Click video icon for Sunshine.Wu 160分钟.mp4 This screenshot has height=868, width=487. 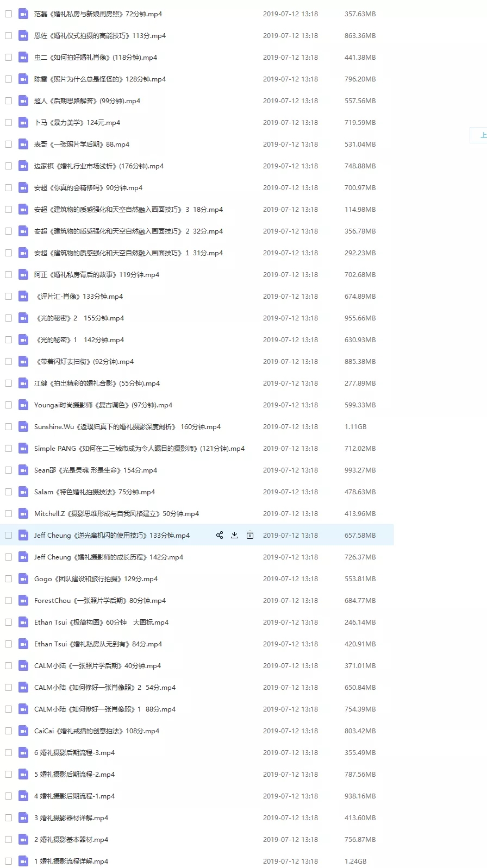pyautogui.click(x=23, y=426)
